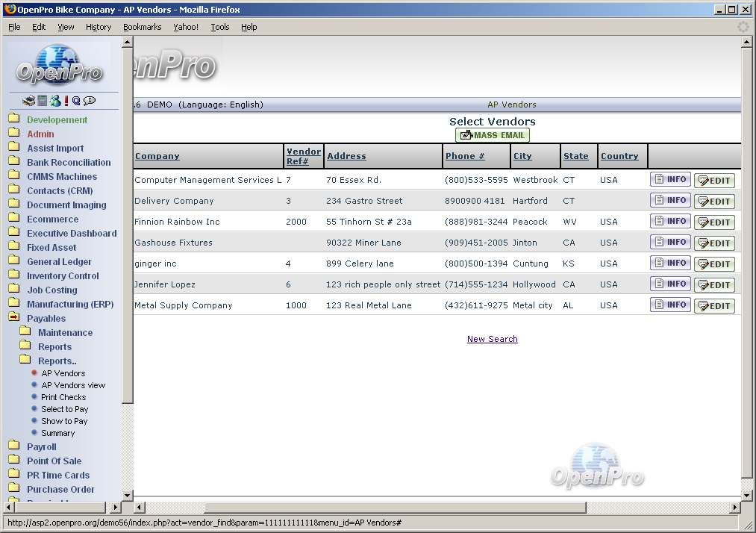Click the OpenPro globe logo in sidebar

[60, 64]
